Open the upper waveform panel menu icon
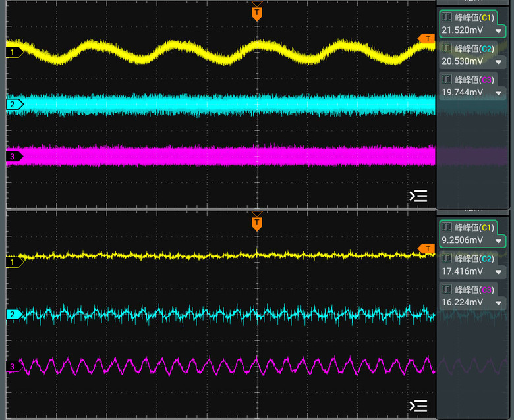 click(x=418, y=196)
